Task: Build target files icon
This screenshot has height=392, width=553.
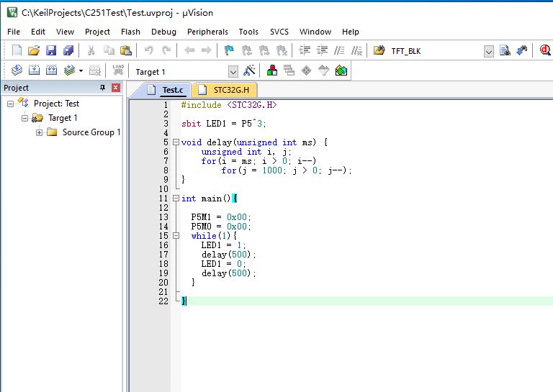Action: pyautogui.click(x=34, y=70)
